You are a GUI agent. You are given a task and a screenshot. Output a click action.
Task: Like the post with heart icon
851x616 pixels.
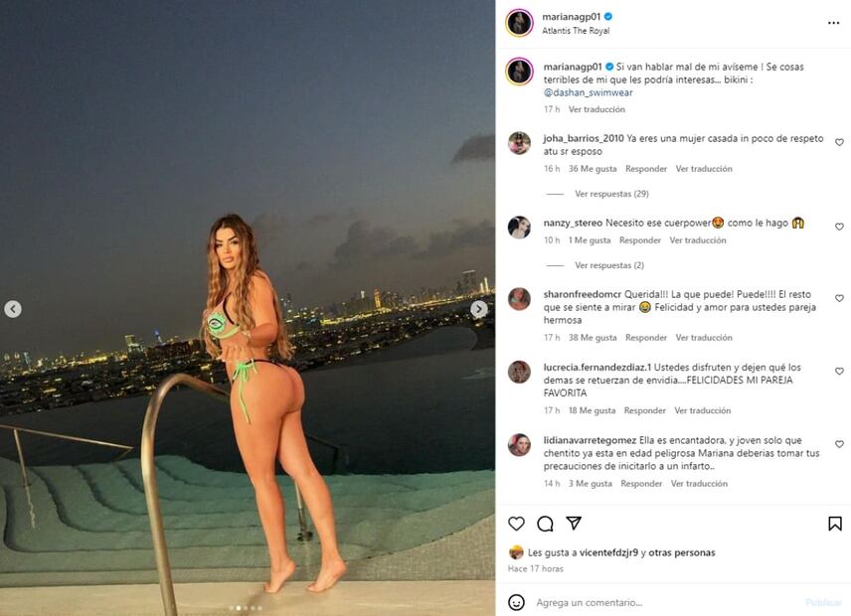pyautogui.click(x=516, y=524)
